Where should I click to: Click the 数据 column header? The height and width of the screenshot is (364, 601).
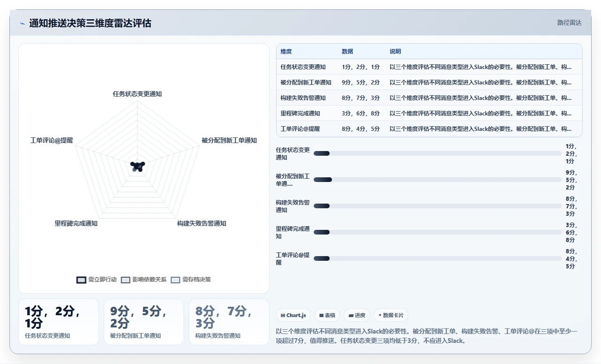(347, 52)
